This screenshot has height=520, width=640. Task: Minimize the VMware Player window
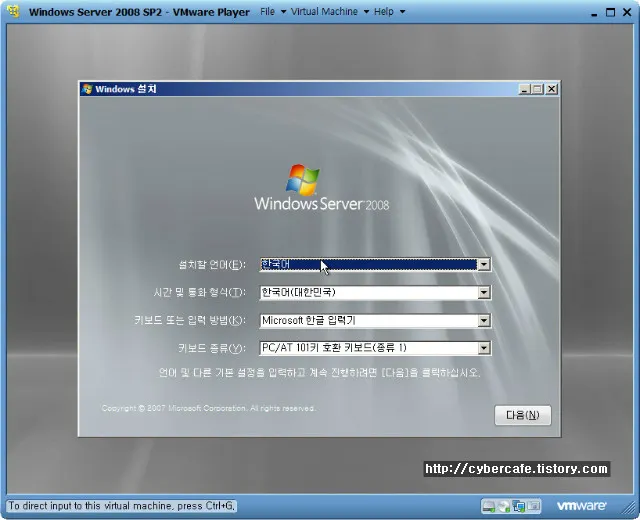click(594, 13)
